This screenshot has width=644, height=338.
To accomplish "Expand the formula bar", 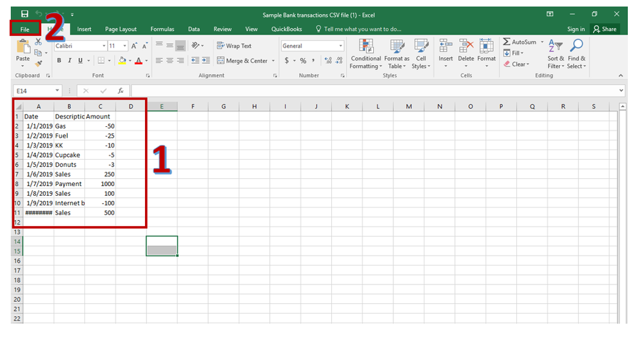I will coord(621,90).
